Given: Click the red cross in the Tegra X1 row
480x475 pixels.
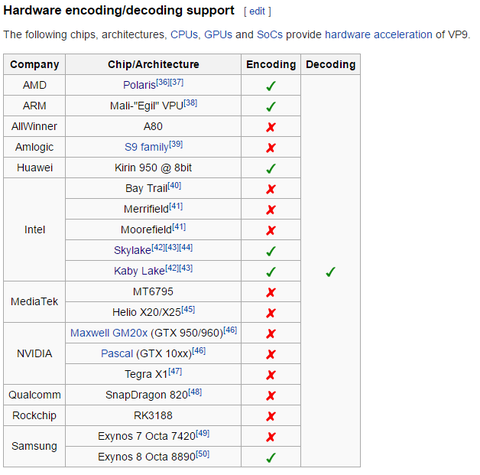Looking at the screenshot, I should 271,375.
